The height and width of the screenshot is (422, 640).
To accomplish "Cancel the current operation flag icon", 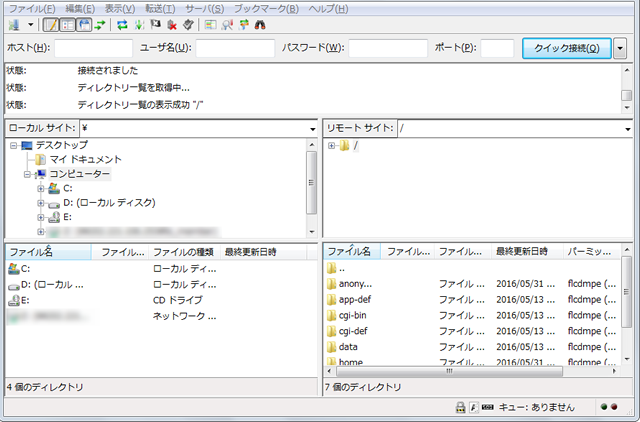I will click(x=156, y=25).
